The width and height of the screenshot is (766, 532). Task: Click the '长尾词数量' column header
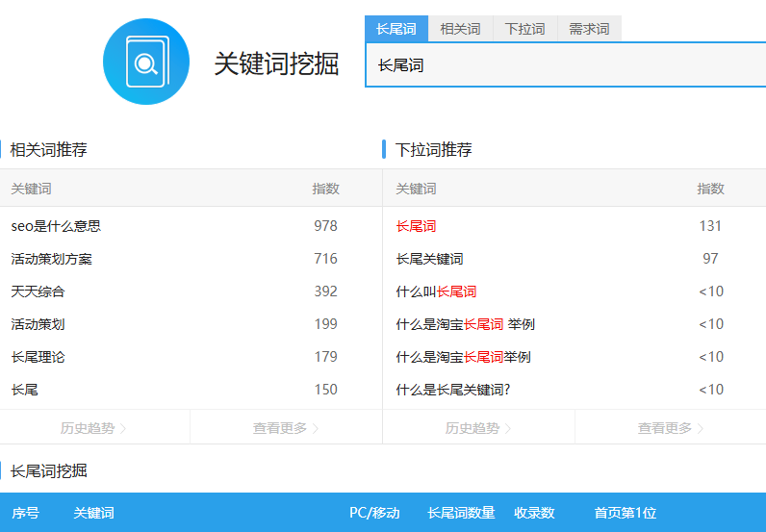click(x=461, y=513)
